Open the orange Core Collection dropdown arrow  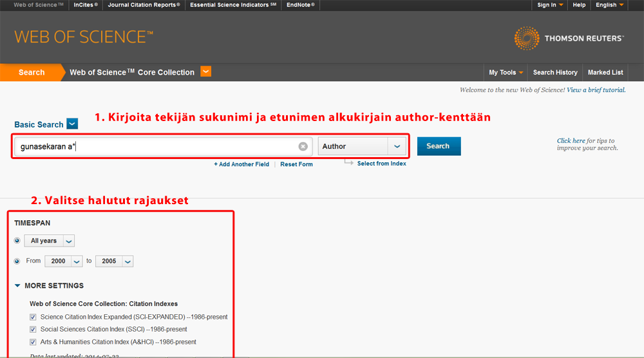click(x=206, y=71)
